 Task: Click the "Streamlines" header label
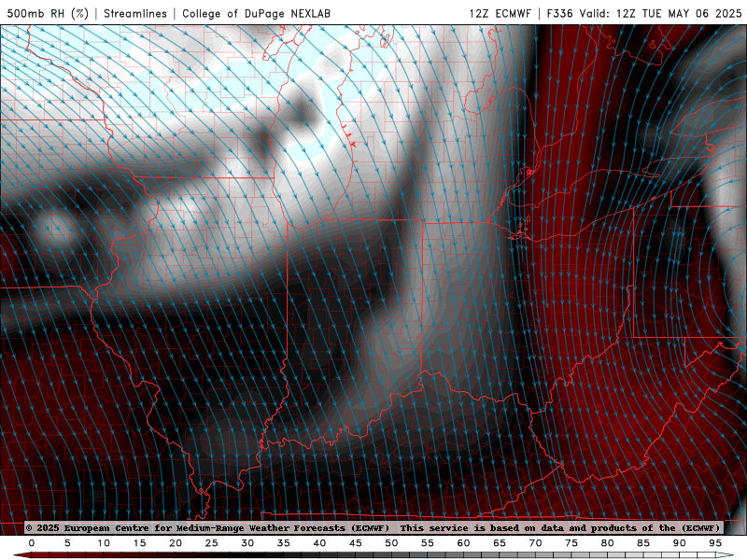135,13
